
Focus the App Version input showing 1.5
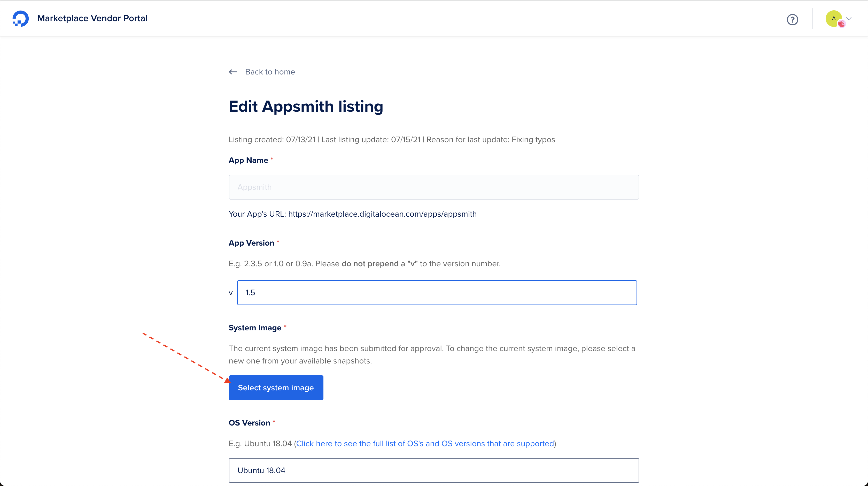437,292
